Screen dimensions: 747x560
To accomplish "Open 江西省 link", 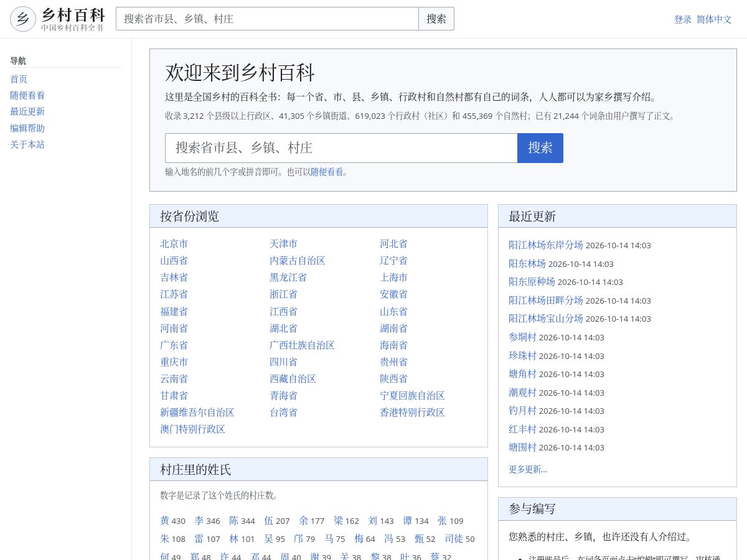I will point(283,311).
